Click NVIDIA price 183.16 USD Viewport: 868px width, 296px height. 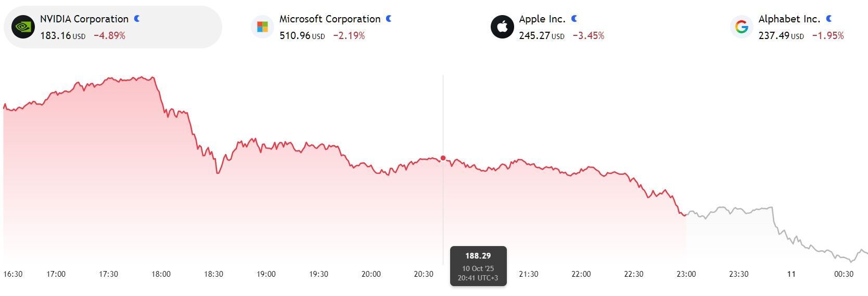click(62, 36)
